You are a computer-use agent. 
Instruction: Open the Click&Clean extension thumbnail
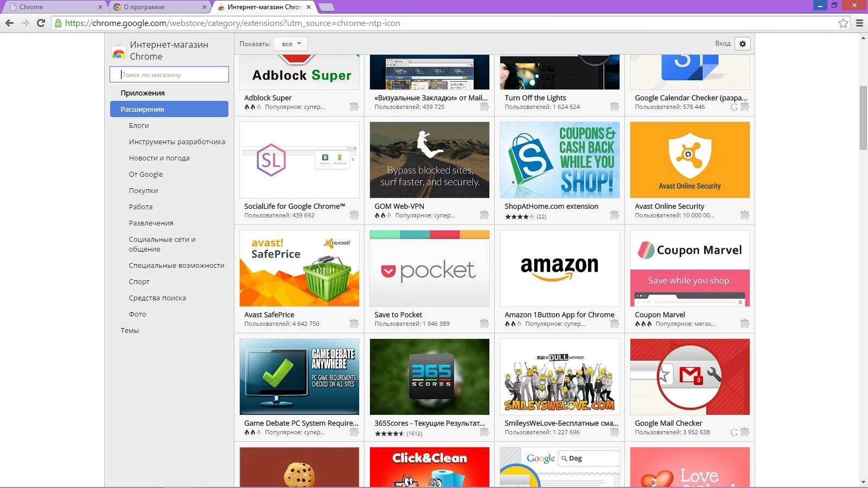point(429,467)
